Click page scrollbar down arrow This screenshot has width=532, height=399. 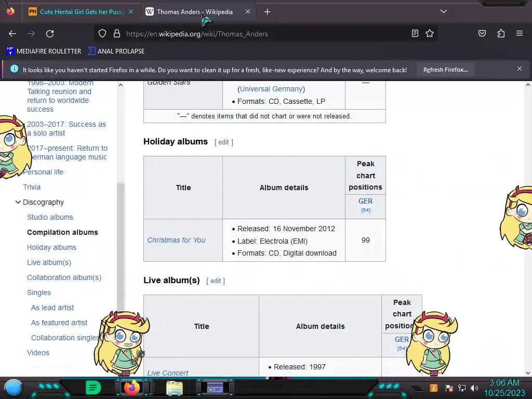(528, 373)
